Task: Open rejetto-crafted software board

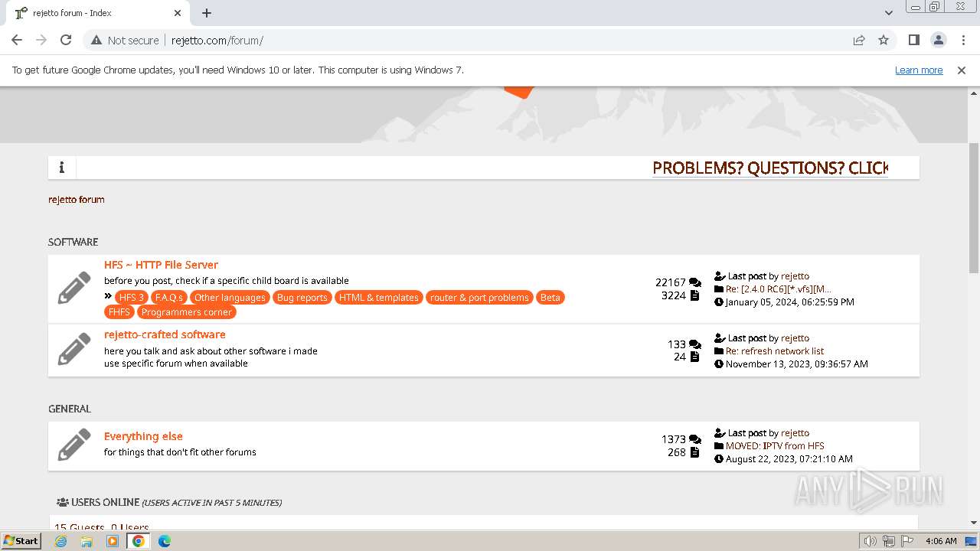Action: tap(165, 334)
